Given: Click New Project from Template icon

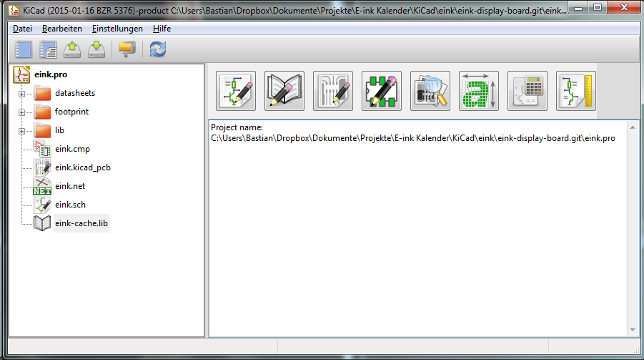Looking at the screenshot, I should pyautogui.click(x=48, y=50).
